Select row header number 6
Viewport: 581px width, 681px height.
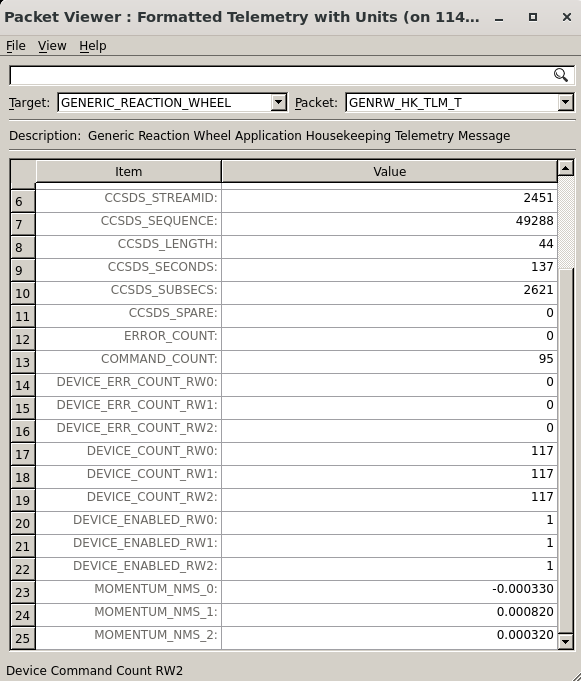(23, 202)
